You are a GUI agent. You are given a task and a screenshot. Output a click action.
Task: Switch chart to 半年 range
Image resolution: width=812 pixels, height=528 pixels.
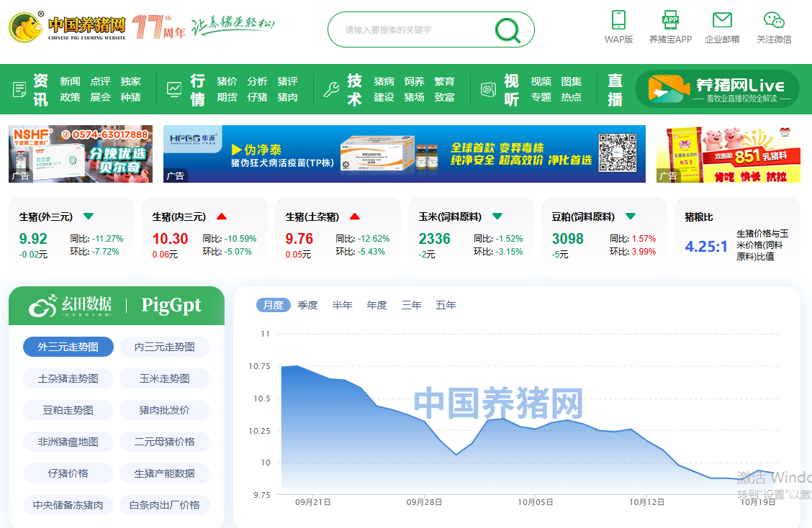pos(343,305)
